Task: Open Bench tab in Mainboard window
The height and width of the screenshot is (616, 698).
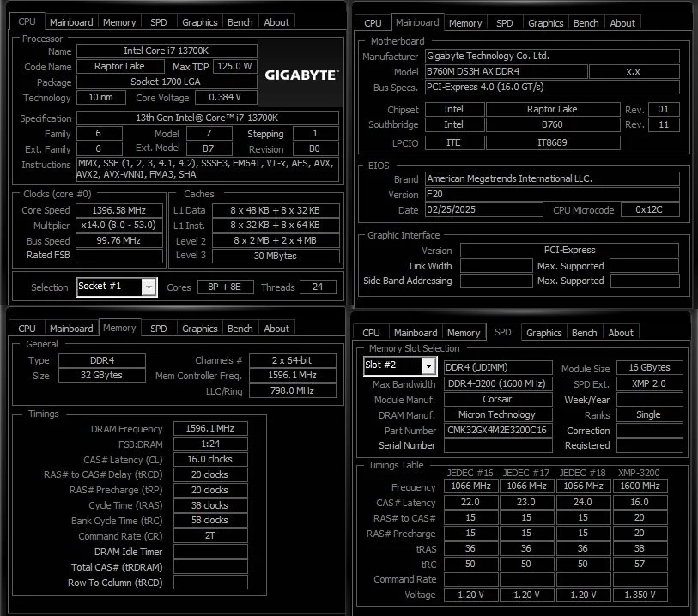Action: click(x=586, y=23)
